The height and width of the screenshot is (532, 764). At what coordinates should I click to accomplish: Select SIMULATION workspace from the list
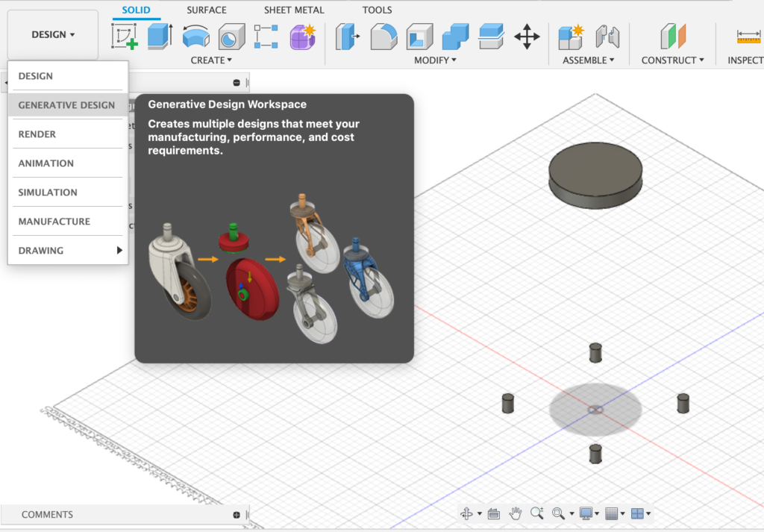point(48,193)
